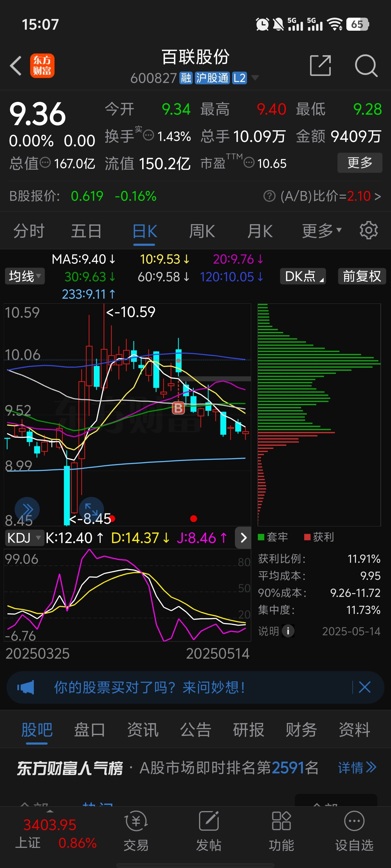This screenshot has height=868, width=391.
Task: Tap arrow next to KDJ values
Action: [x=243, y=538]
